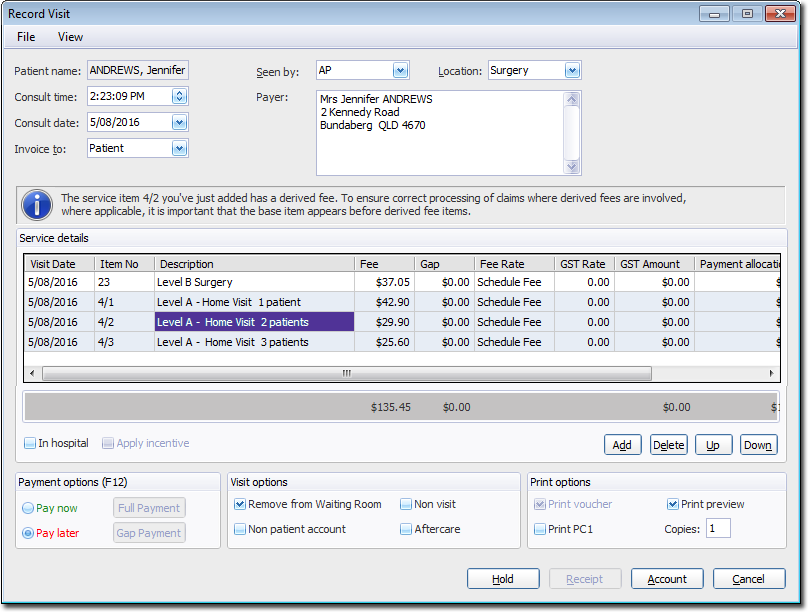Screen dimensions: 808x612
Task: Click the Consult time spinner arrows
Action: click(x=179, y=96)
